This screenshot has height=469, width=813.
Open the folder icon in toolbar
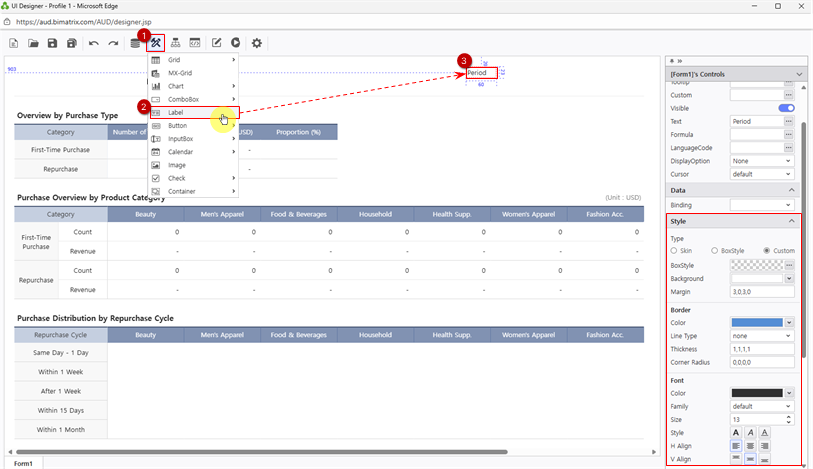click(x=33, y=43)
